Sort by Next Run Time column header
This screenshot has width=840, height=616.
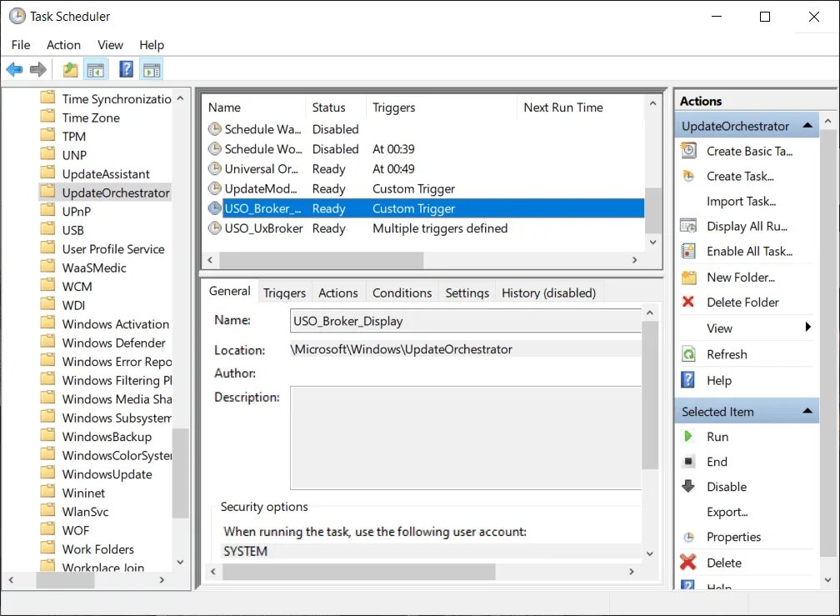(x=581, y=108)
